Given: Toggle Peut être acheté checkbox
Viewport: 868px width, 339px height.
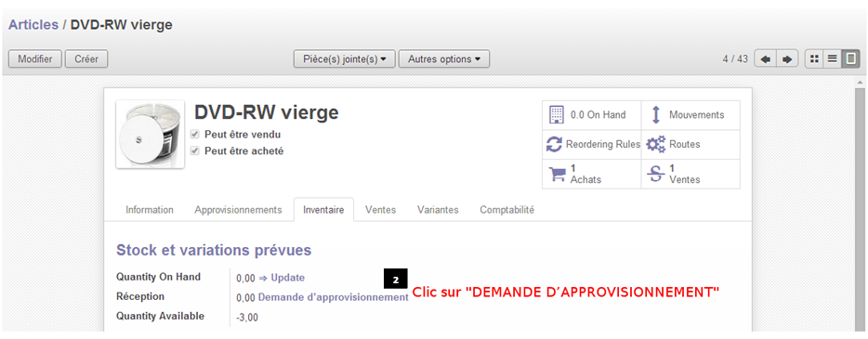Looking at the screenshot, I should [194, 151].
